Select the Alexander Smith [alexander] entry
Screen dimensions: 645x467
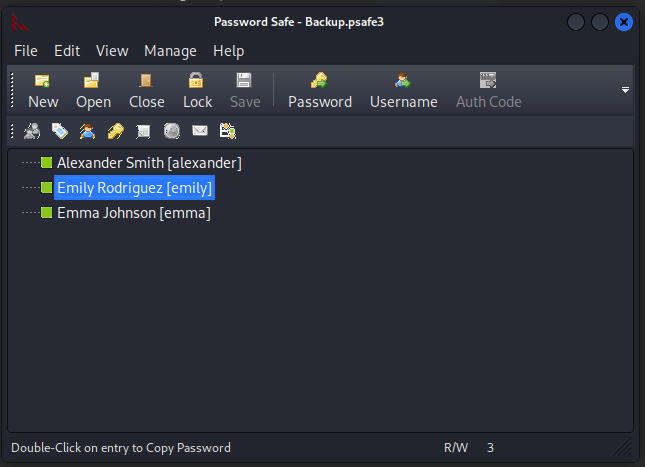(x=149, y=163)
